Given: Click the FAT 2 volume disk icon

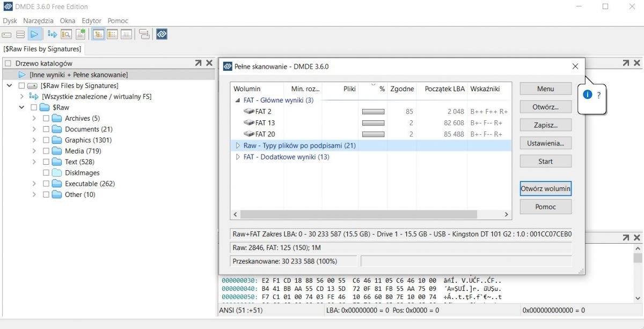Looking at the screenshot, I should point(249,112).
